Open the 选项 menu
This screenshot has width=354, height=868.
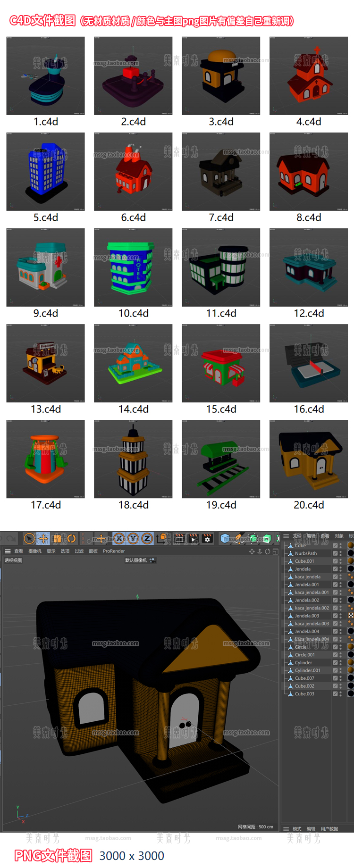(65, 551)
